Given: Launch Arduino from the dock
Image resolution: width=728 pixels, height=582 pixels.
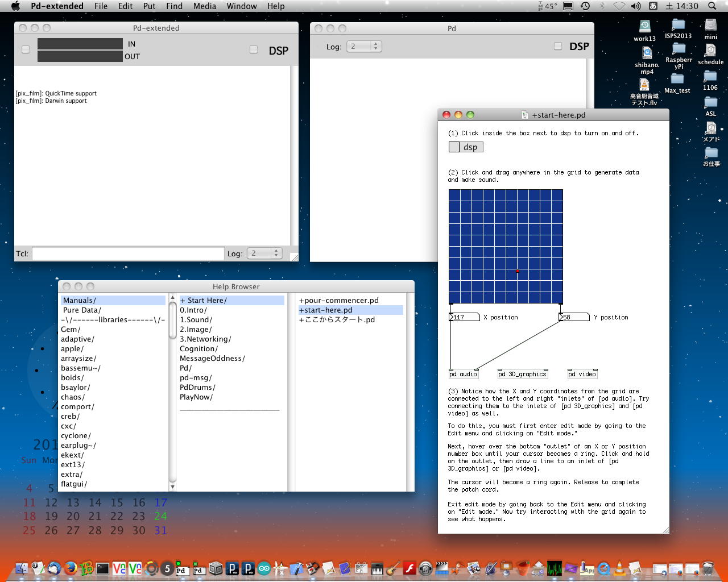Looking at the screenshot, I should point(264,568).
